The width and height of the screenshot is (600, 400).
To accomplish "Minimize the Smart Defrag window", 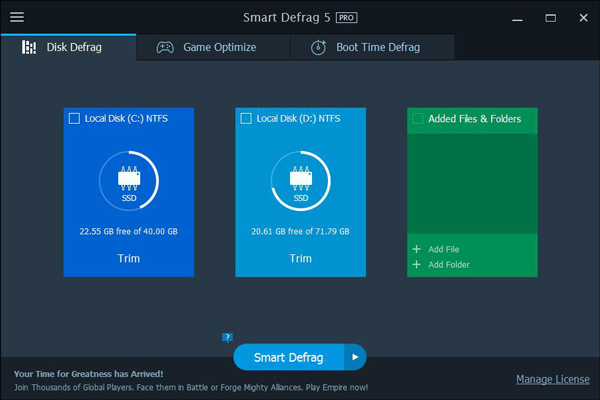I will click(x=517, y=18).
